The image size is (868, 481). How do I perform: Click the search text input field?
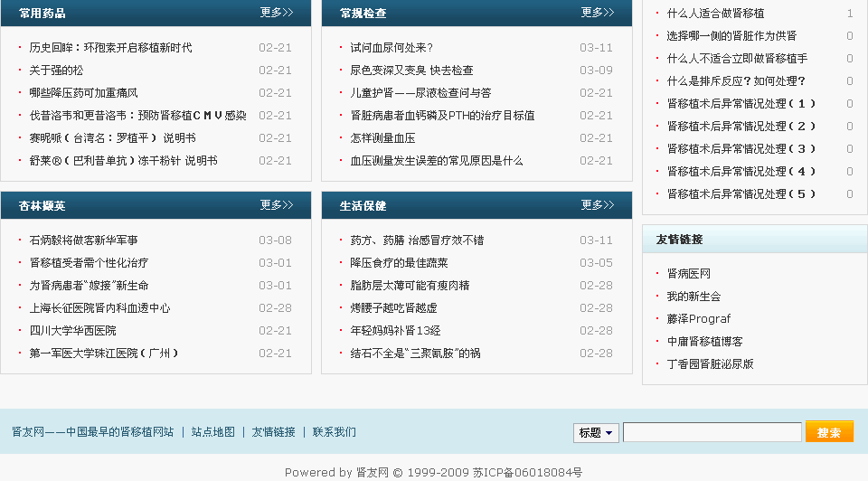pyautogui.click(x=712, y=432)
